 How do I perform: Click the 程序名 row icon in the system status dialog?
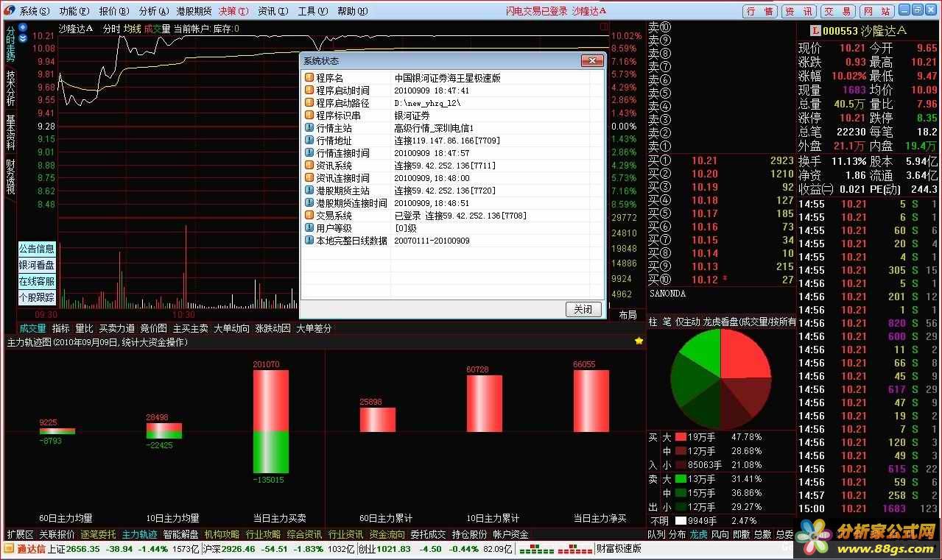(x=309, y=78)
